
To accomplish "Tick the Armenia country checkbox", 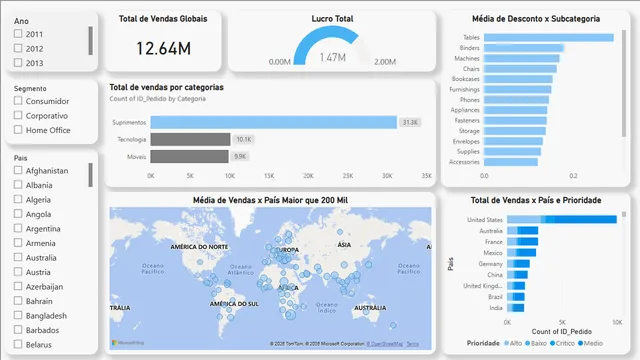I will (x=18, y=242).
